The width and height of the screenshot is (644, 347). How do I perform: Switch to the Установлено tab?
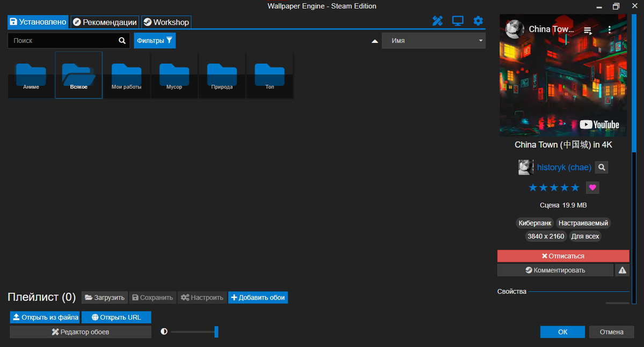tap(38, 22)
